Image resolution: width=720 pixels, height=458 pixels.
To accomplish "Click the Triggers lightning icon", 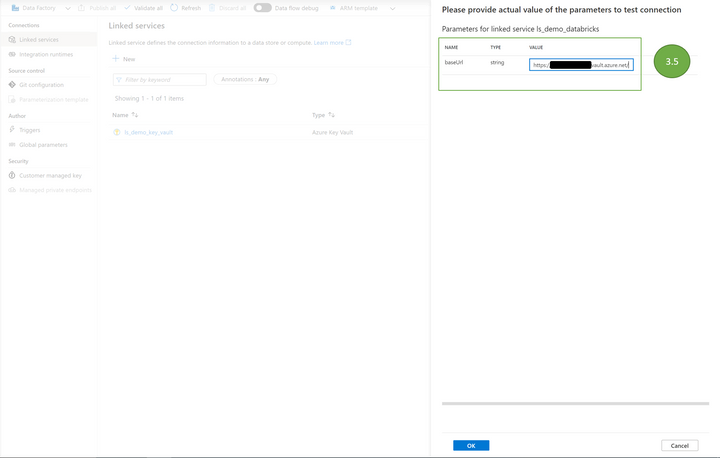I will (x=12, y=130).
